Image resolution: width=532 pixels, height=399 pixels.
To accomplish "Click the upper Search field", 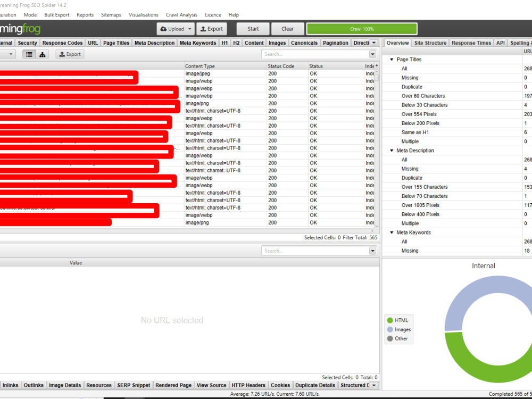I will click(x=315, y=54).
